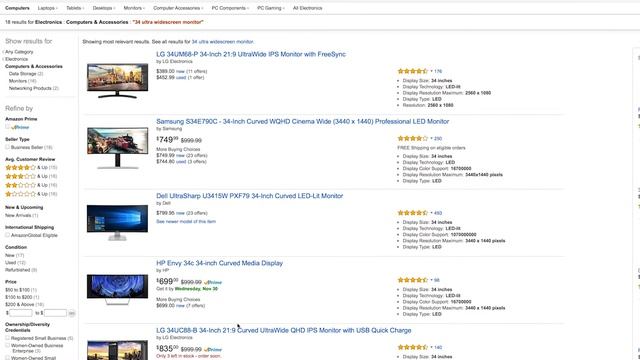This screenshot has width=640, height=360.
Task: Check the Women-Owned Business Enterprise checkbox
Action: [x=7, y=345]
